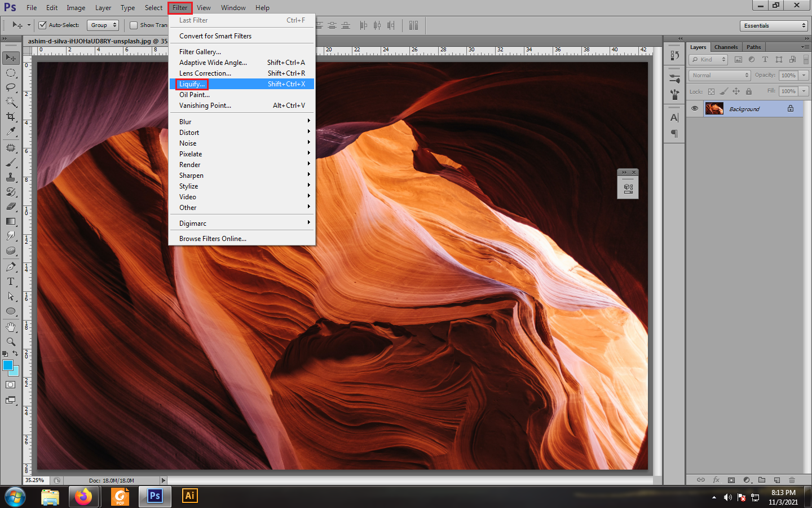This screenshot has height=508, width=812.
Task: Activate the Clone Stamp tool
Action: click(x=11, y=177)
